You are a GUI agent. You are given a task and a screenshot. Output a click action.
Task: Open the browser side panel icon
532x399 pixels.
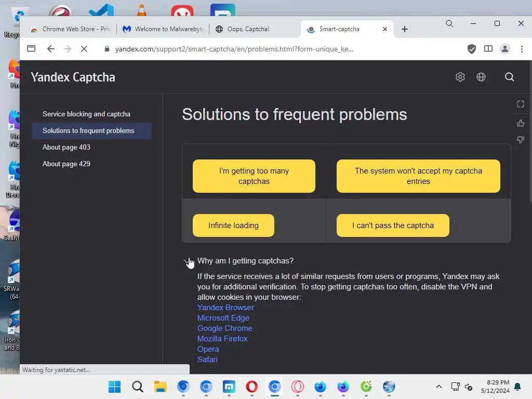pos(488,49)
